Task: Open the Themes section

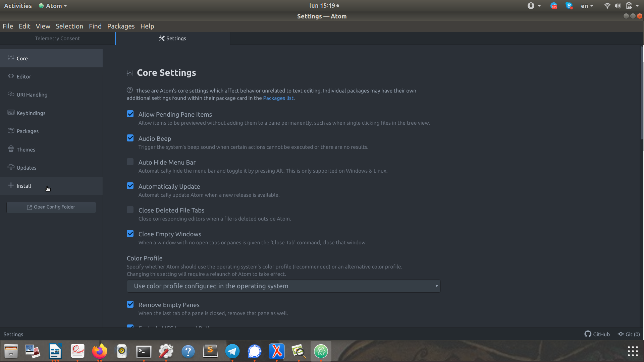Action: point(51,149)
